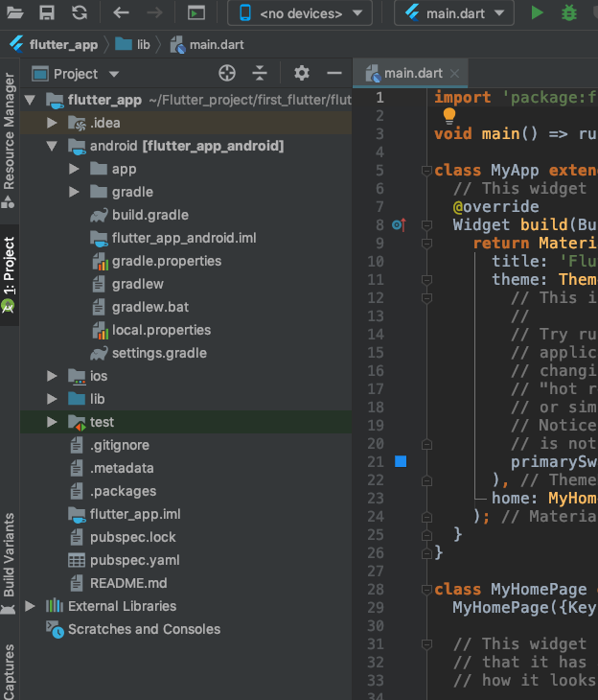Navigate back with the left arrow
This screenshot has width=598, height=700.
tap(121, 13)
